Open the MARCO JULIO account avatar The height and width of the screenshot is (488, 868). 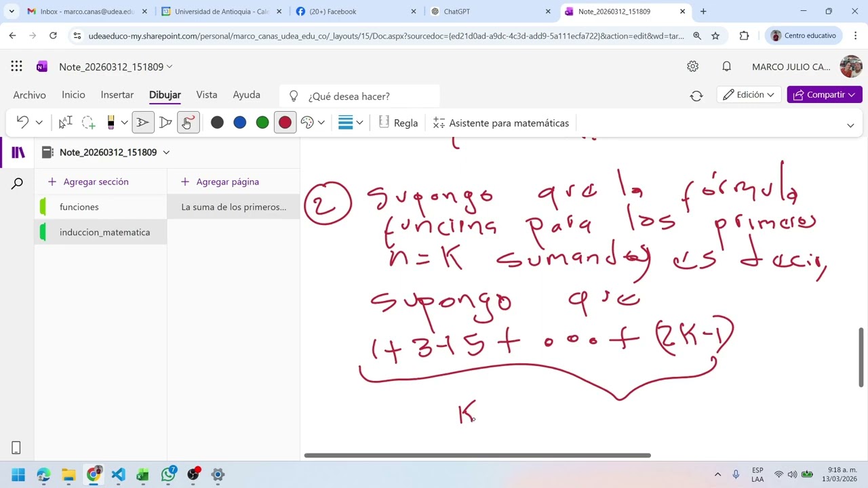[850, 66]
